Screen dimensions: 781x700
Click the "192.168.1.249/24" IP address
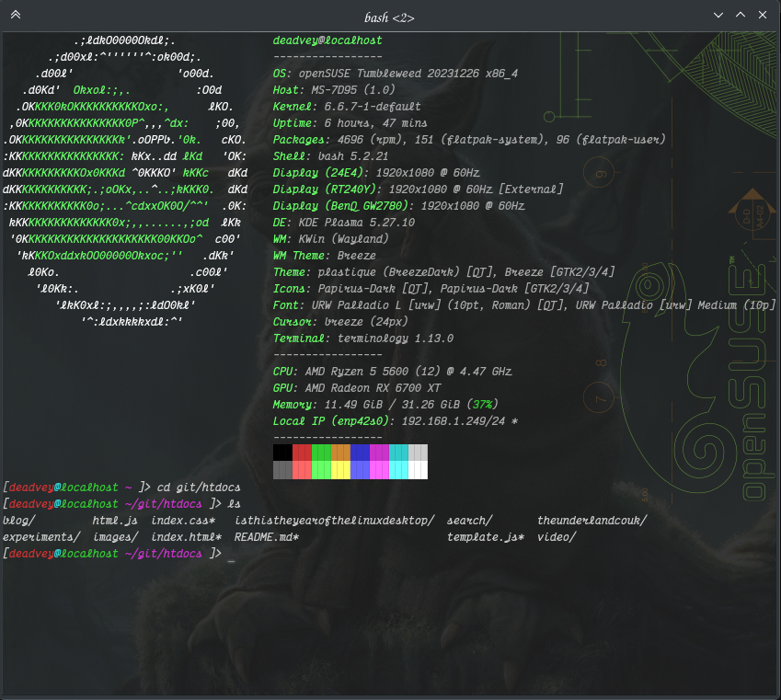[x=454, y=421]
